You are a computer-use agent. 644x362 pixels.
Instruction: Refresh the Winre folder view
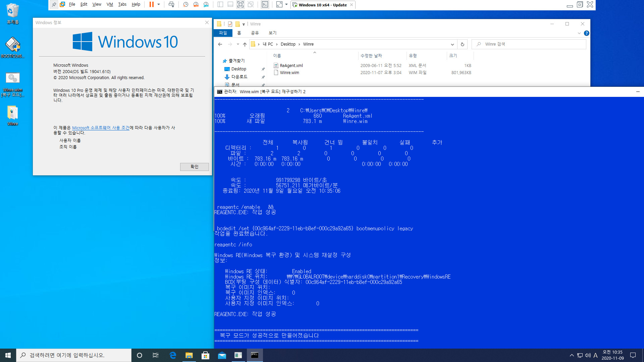point(463,44)
